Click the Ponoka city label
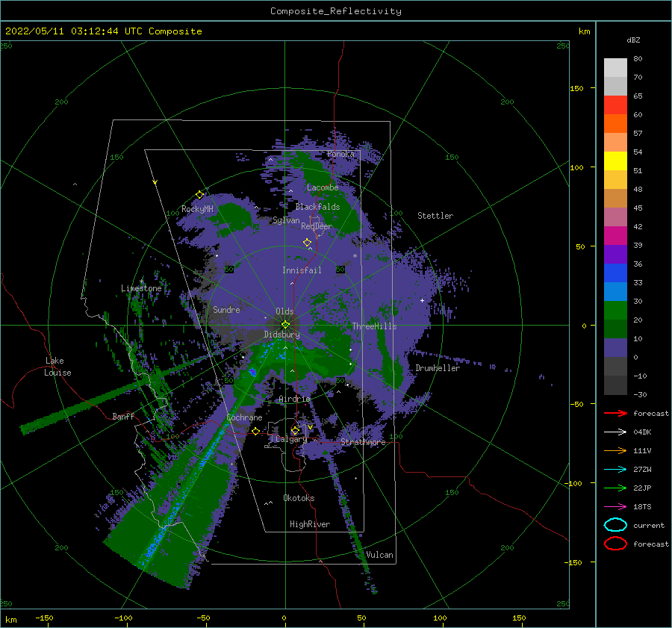The width and height of the screenshot is (672, 628). pos(340,154)
